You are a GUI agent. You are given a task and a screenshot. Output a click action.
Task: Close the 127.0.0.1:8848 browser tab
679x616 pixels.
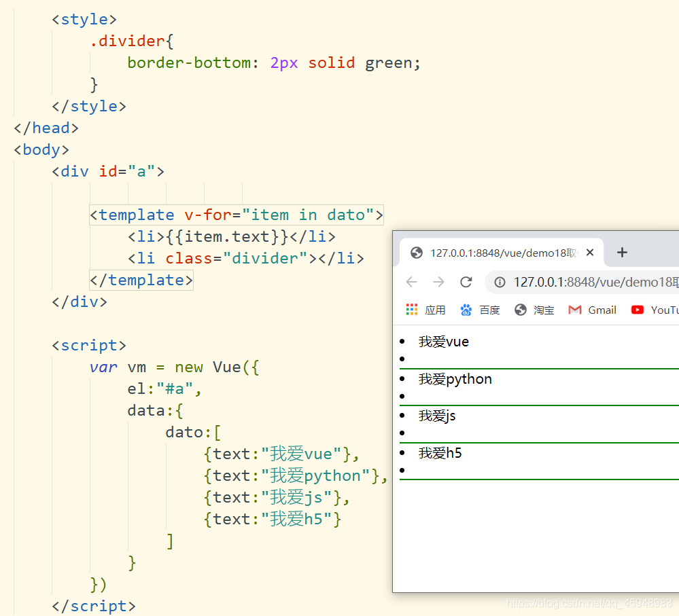coord(590,252)
